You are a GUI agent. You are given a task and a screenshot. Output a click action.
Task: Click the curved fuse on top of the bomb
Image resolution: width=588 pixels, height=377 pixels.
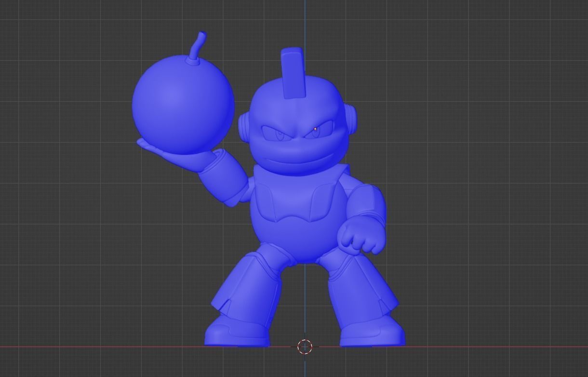click(199, 47)
